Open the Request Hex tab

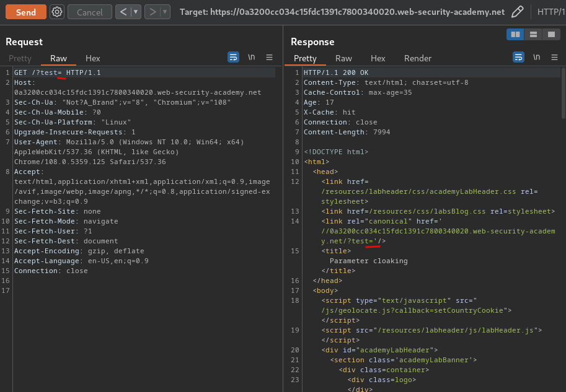93,58
